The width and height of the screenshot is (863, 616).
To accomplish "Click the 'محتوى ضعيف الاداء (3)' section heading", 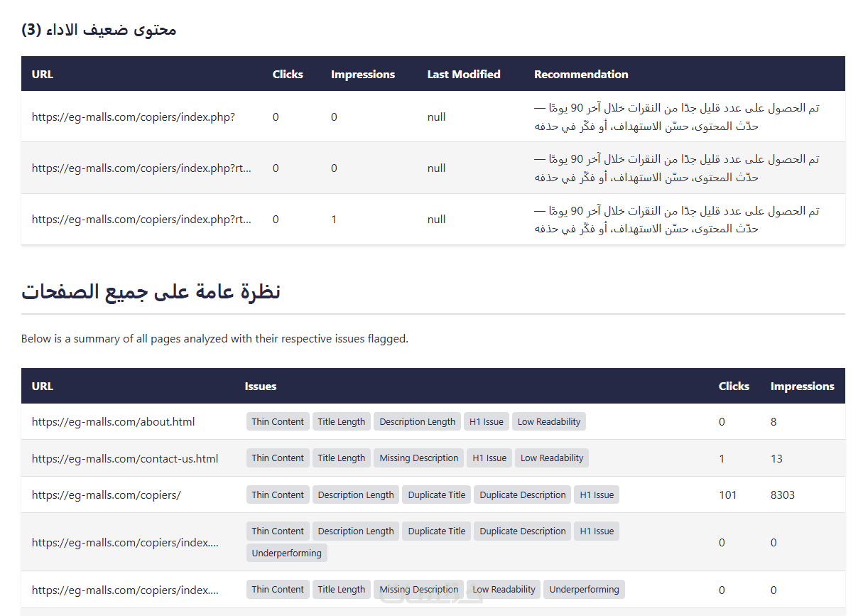I will (x=99, y=30).
